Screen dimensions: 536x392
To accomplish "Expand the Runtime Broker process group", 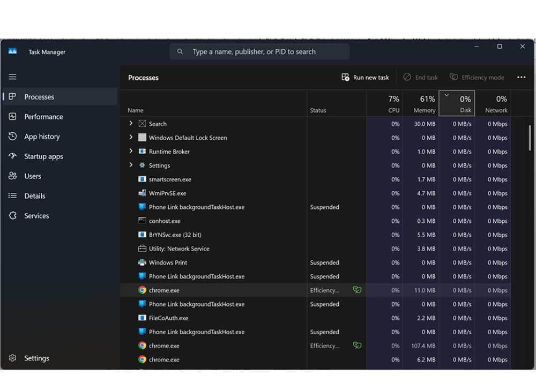I will tap(131, 152).
